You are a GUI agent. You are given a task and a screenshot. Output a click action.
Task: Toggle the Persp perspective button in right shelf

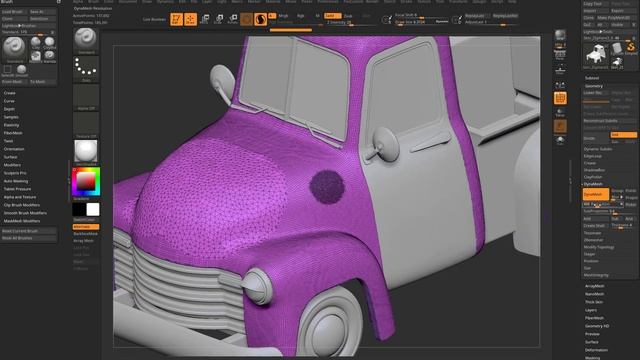point(560,54)
